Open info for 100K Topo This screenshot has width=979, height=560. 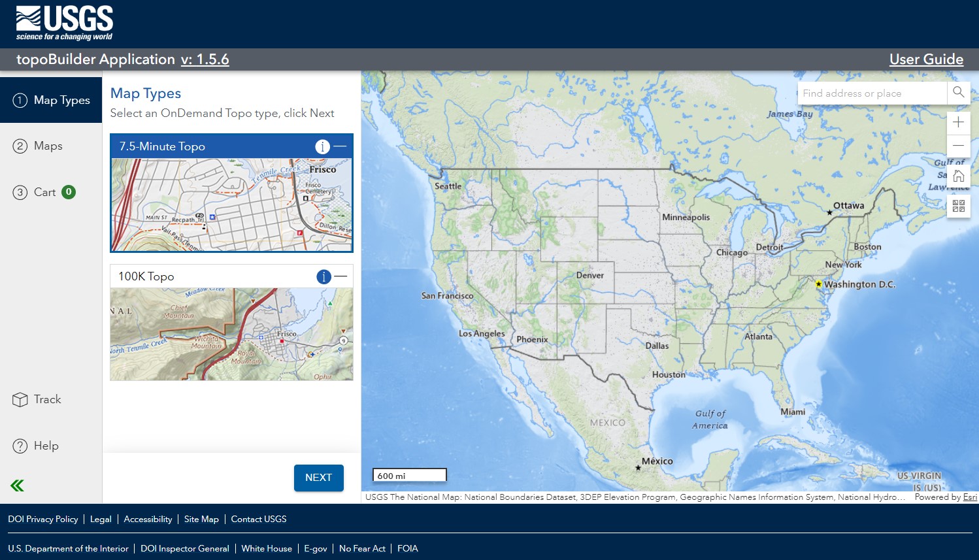coord(324,276)
